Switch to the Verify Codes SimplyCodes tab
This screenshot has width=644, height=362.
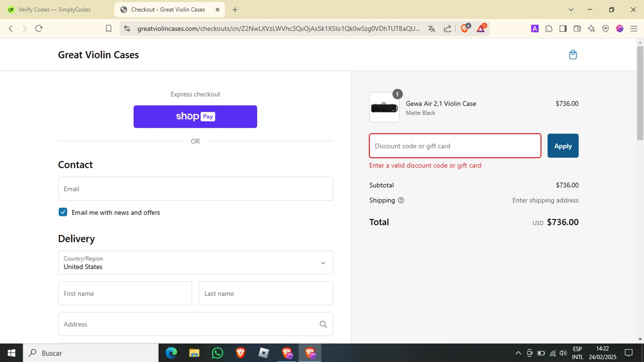55,9
